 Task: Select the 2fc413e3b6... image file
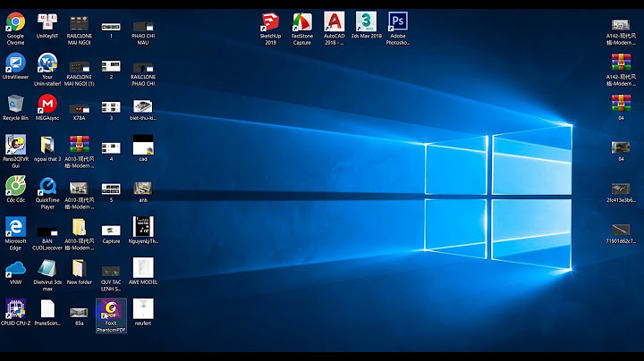[x=621, y=189]
